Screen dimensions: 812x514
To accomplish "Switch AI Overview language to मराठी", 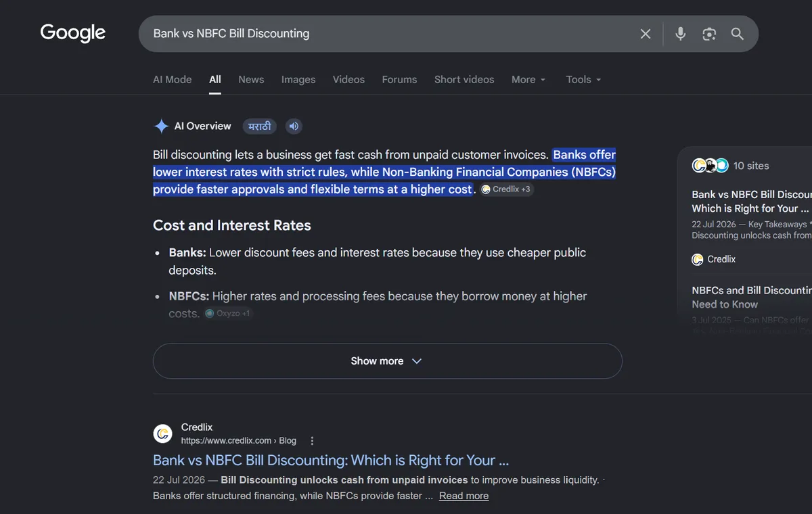I will [260, 126].
